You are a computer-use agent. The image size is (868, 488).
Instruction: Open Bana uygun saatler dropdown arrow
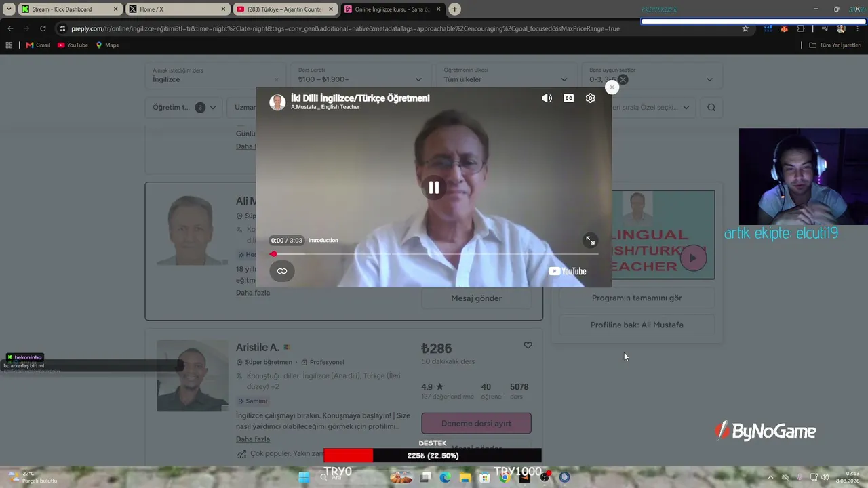709,79
